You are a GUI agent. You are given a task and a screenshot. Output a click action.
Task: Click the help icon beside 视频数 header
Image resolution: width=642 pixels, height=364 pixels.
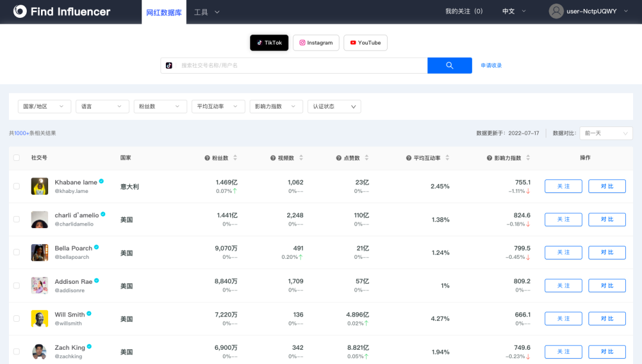tap(273, 159)
